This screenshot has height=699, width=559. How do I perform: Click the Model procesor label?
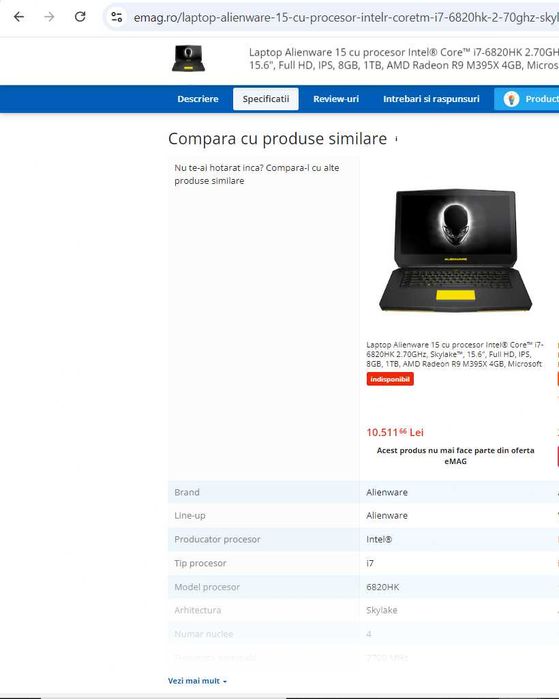[207, 587]
